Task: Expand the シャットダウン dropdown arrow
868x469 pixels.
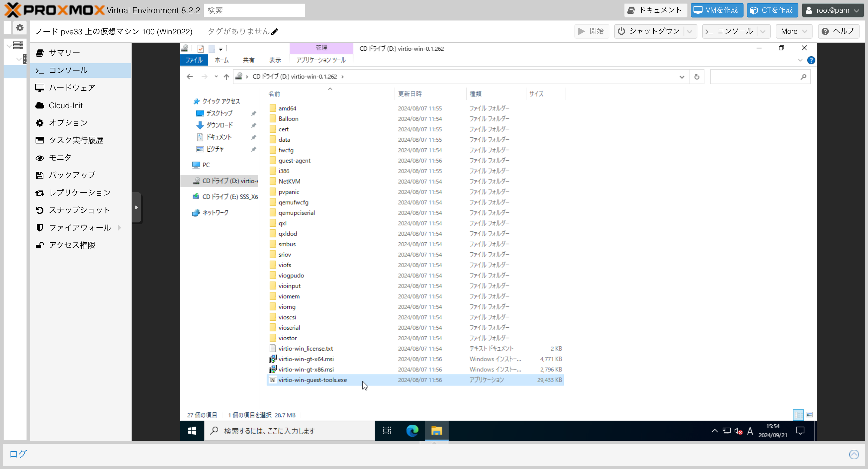Action: [x=690, y=31]
